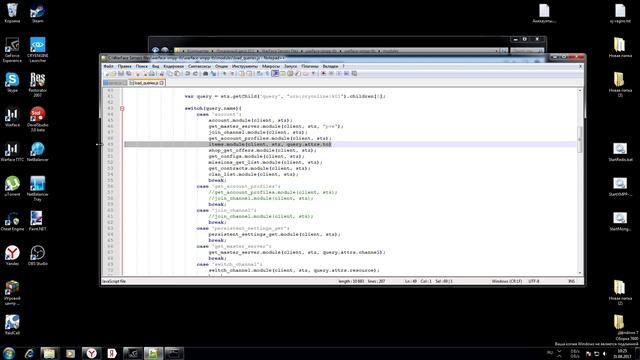Viewport: 640px width, 360px height.
Task: Click the switch_channel.module code line
Action: point(294,270)
